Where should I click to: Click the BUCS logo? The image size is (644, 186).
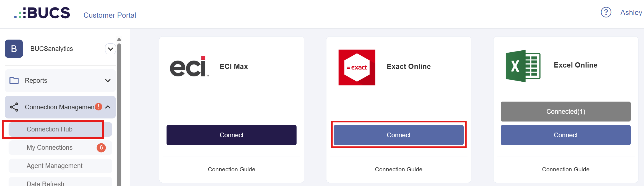tap(42, 13)
